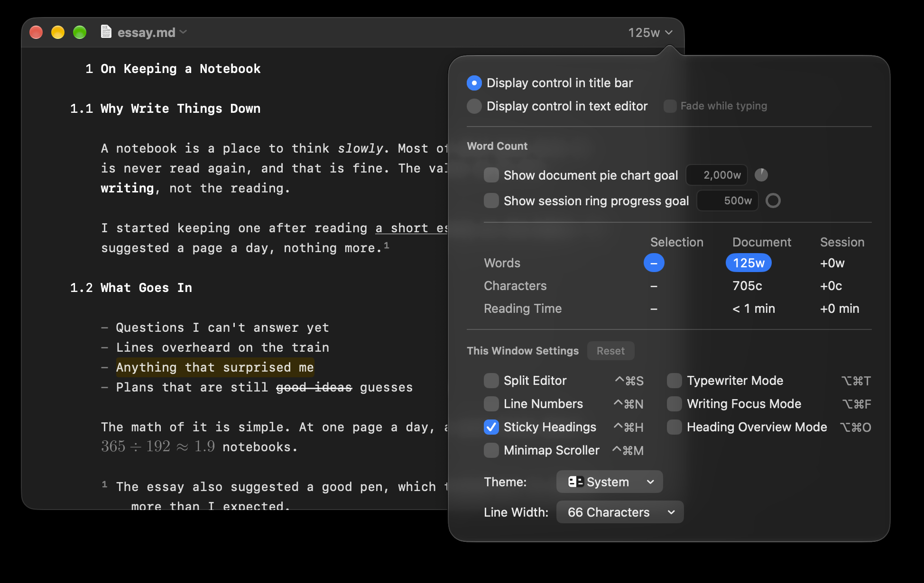924x583 pixels.
Task: Click the 'a short es' underlined link in editor
Action: 412,228
